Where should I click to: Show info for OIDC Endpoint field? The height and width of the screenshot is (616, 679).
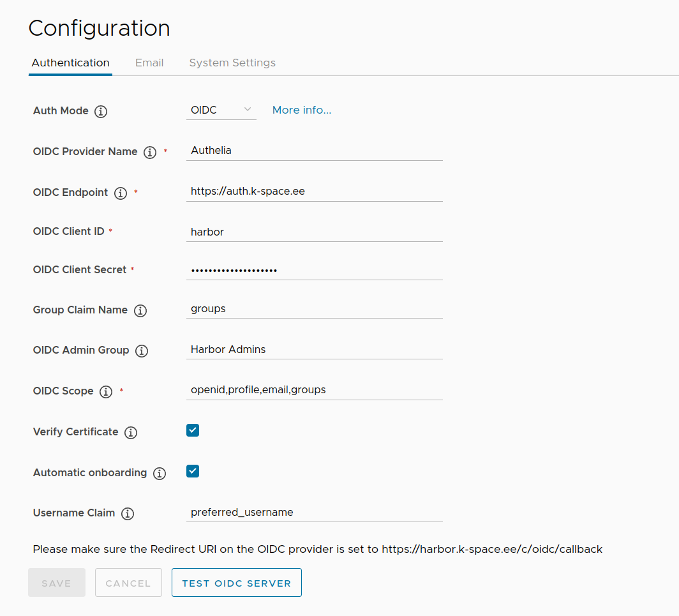(120, 193)
